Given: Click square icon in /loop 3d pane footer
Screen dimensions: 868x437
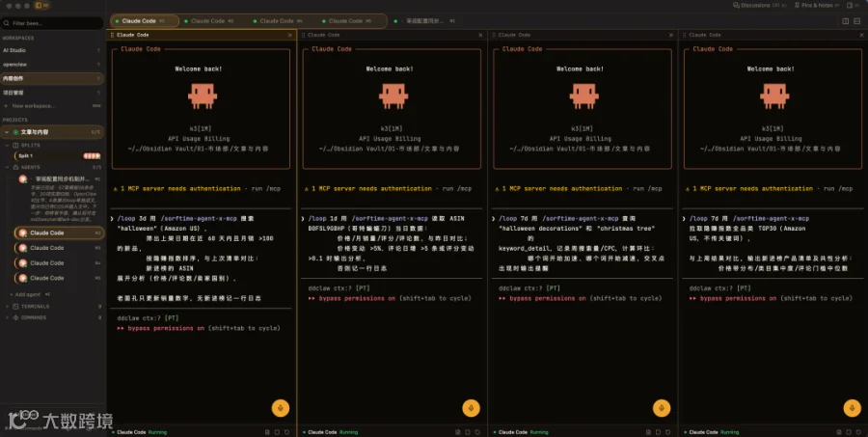Looking at the screenshot, I should pos(277,432).
